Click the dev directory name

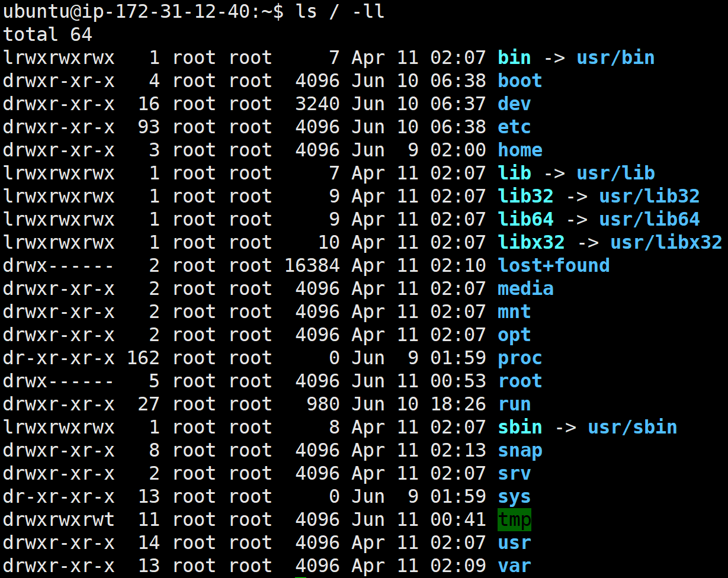[514, 104]
